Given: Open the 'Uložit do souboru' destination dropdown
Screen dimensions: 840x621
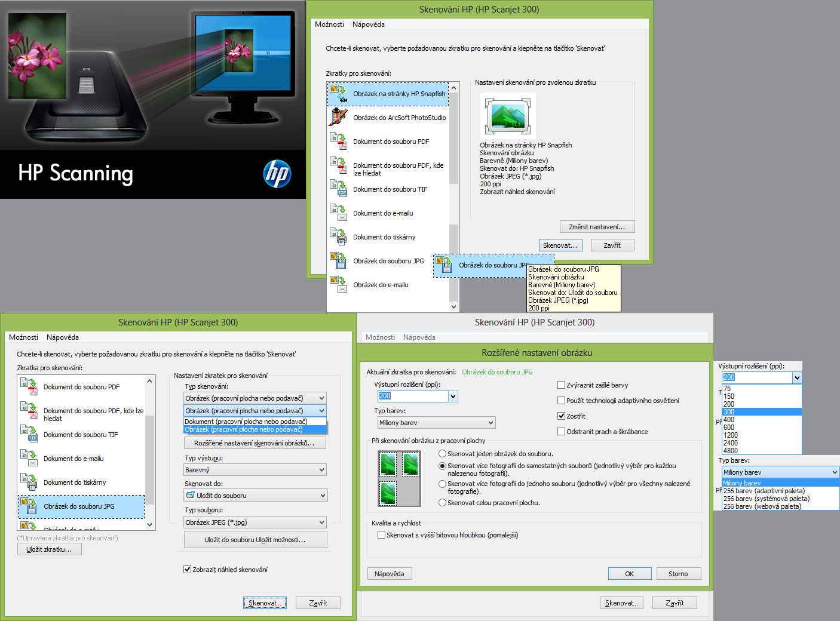Looking at the screenshot, I should (x=255, y=496).
